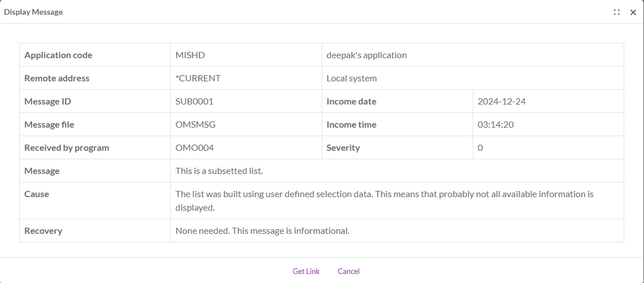Screen dimensions: 644x283
Task: Select the OMO004 program value
Action: pos(195,148)
